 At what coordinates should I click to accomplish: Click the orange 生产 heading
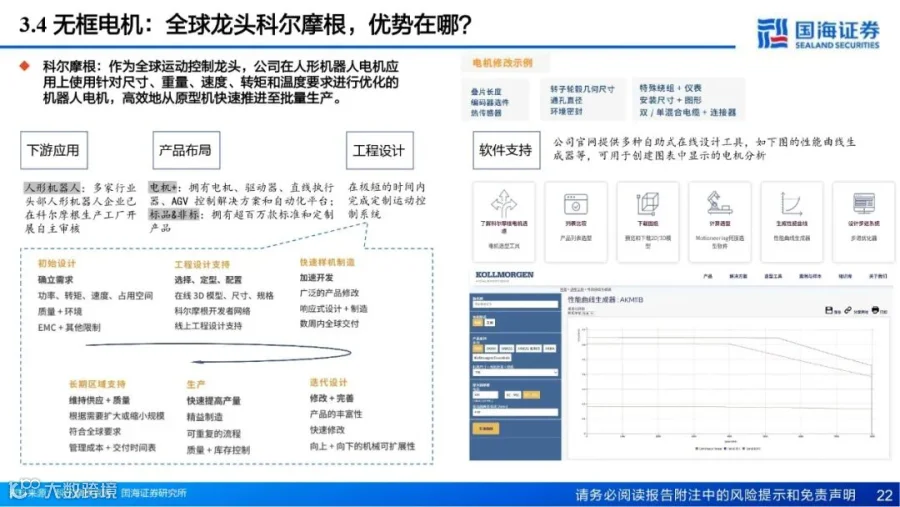tap(196, 384)
